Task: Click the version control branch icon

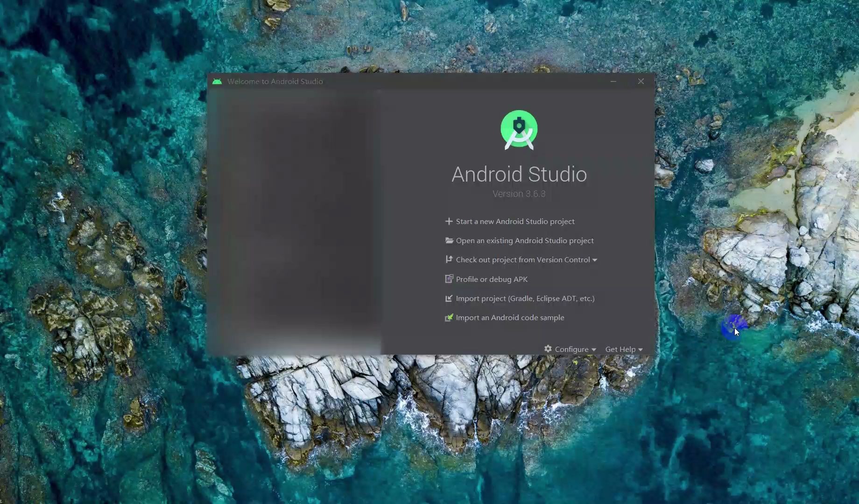Action: [x=449, y=259]
